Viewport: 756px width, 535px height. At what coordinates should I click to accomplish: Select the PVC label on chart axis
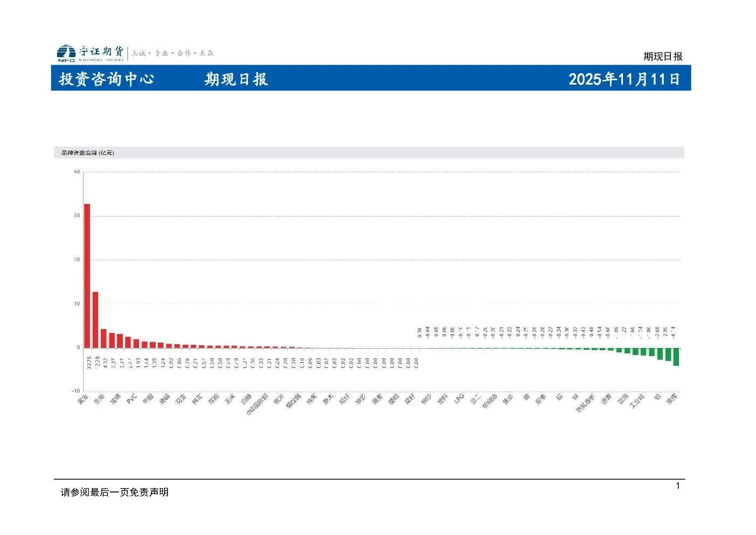132,399
